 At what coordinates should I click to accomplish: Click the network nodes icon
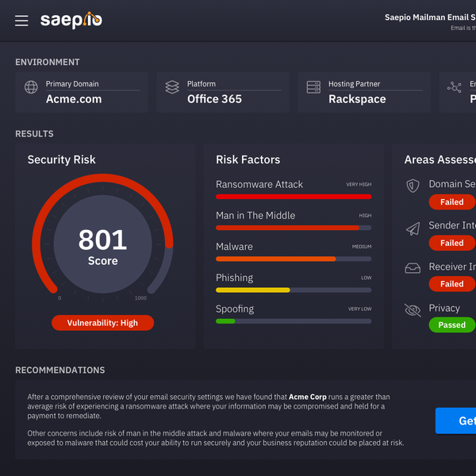[x=455, y=87]
